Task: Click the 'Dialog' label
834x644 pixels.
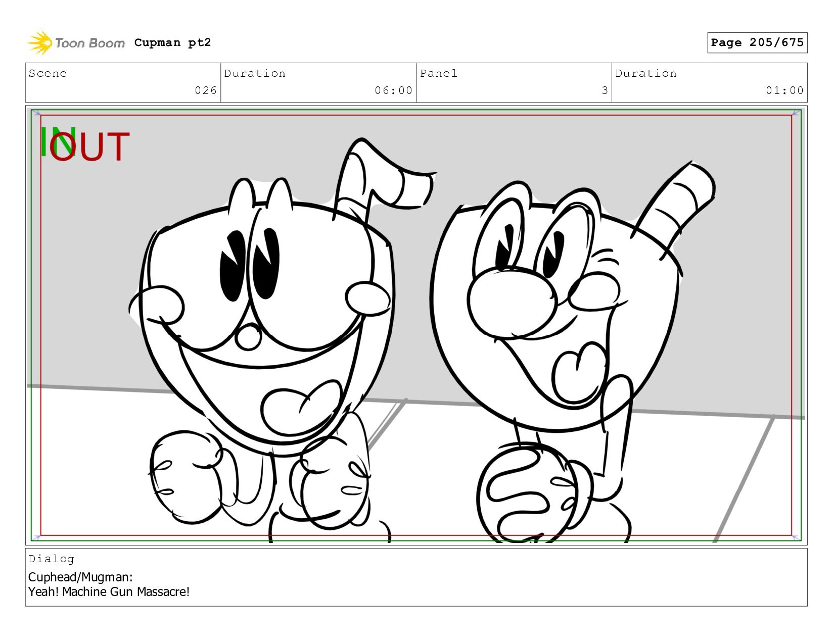Action: tap(51, 559)
